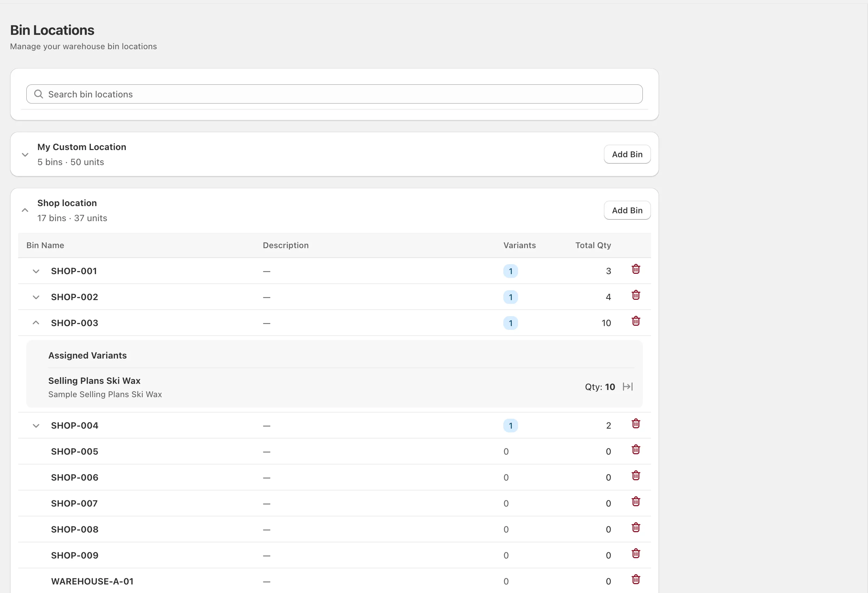Image resolution: width=868 pixels, height=593 pixels.
Task: Add Bin to Shop location
Action: point(627,211)
